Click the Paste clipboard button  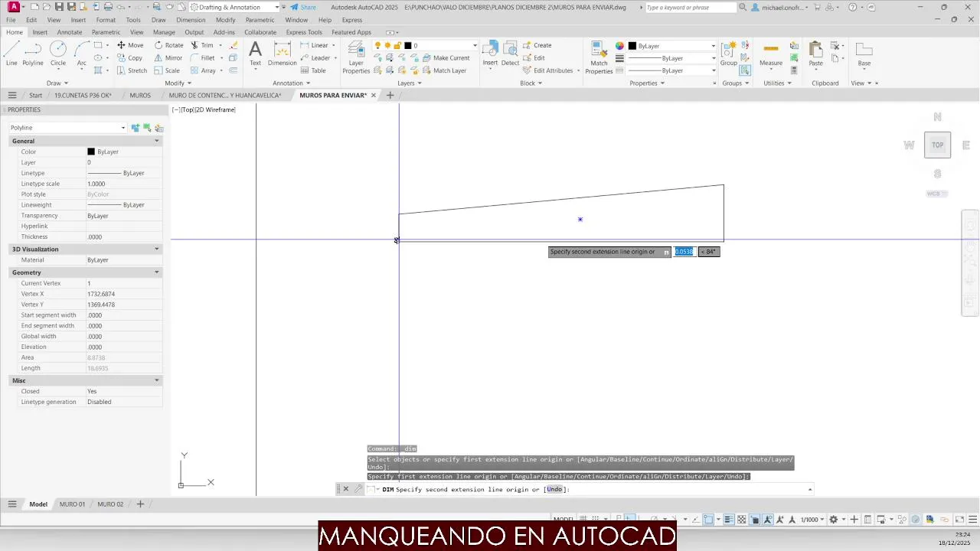(x=816, y=54)
